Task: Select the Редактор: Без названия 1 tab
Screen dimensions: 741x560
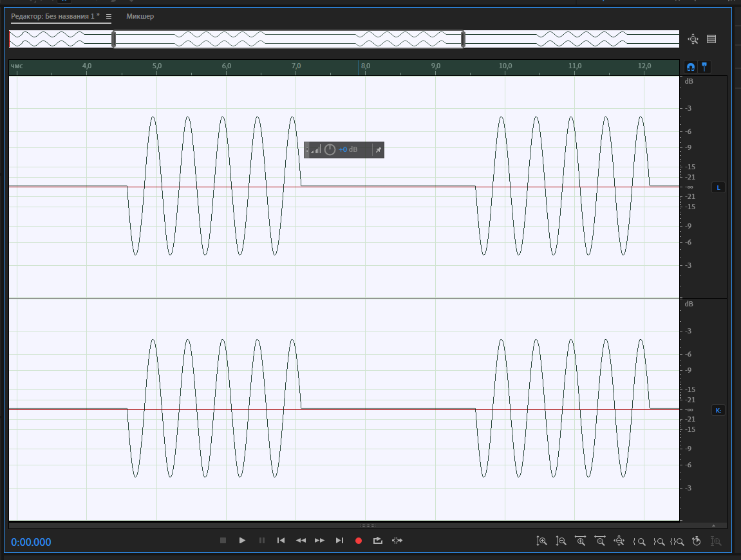Action: (55, 17)
